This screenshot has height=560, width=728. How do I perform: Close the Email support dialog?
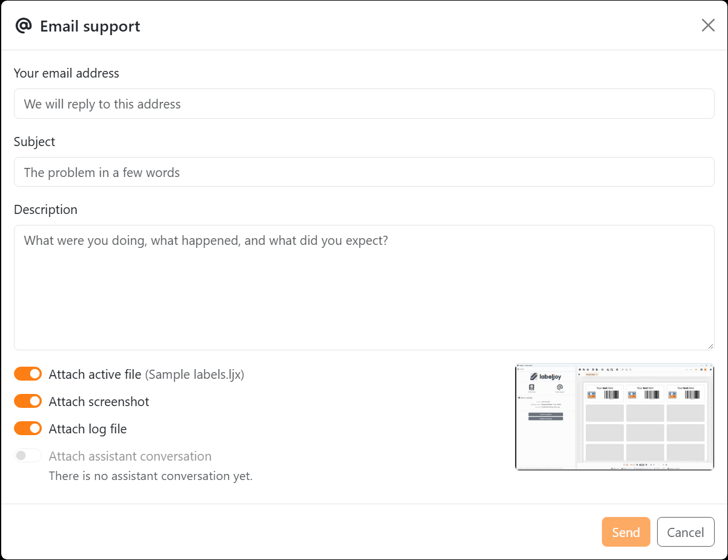708,25
